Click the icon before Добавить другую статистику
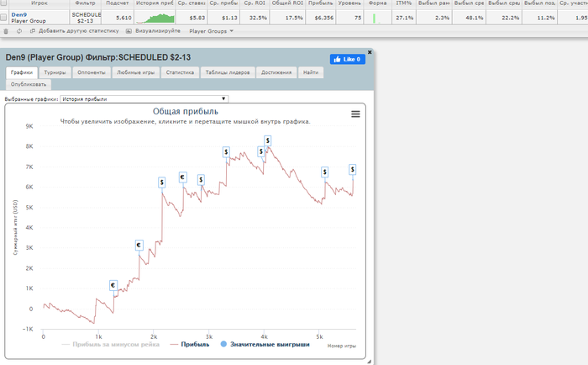 point(33,31)
